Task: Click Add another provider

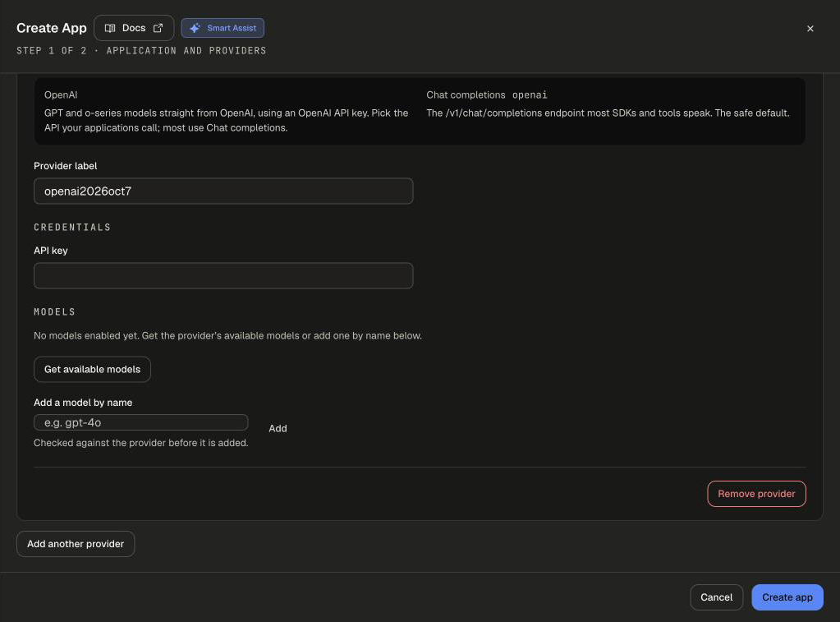Action: (76, 544)
